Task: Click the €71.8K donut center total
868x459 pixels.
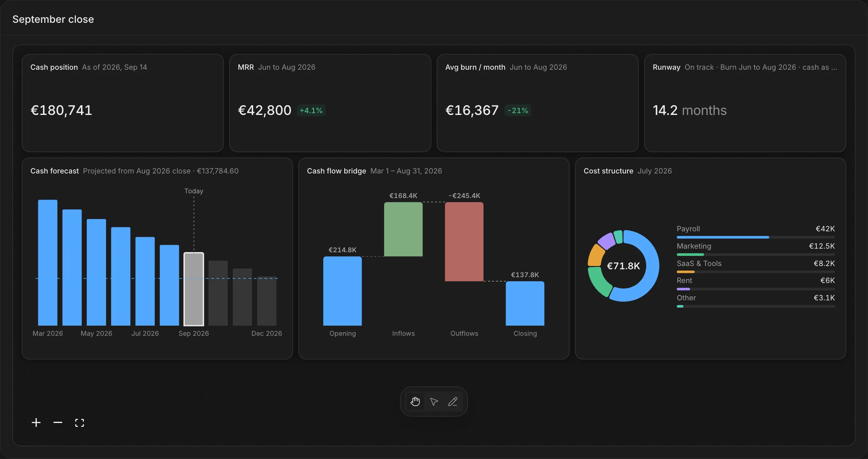Action: click(624, 266)
